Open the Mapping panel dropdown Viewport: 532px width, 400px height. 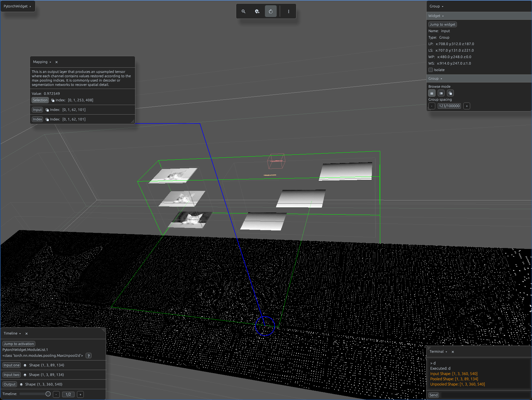(42, 62)
